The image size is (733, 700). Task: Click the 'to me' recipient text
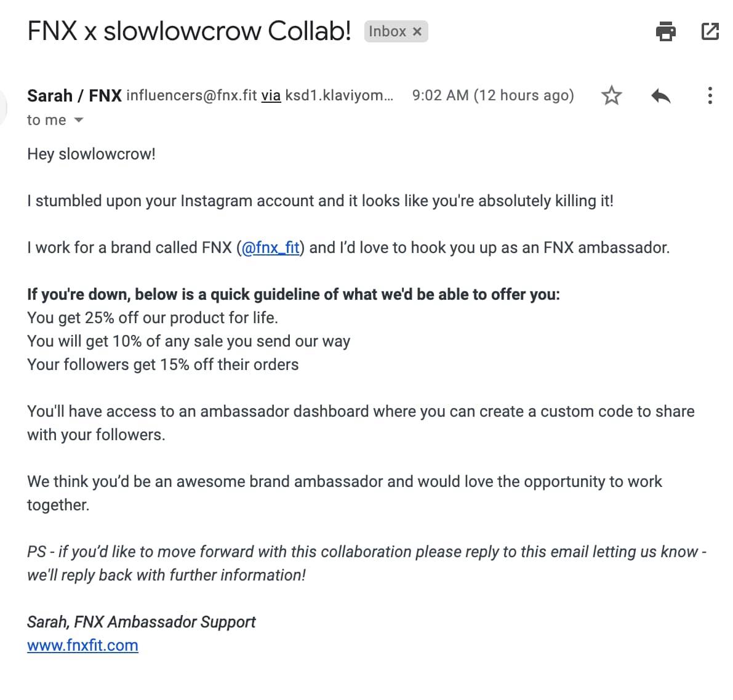click(47, 120)
